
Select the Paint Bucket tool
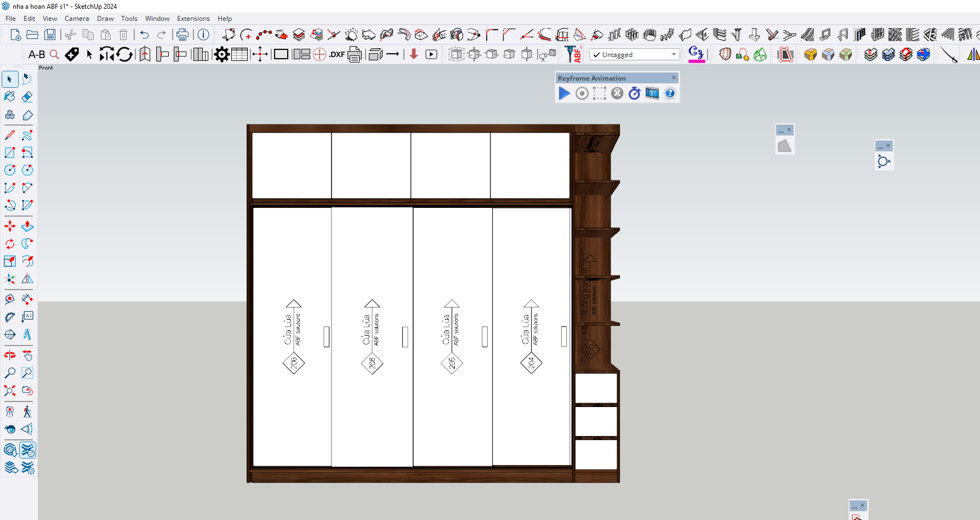(10, 97)
